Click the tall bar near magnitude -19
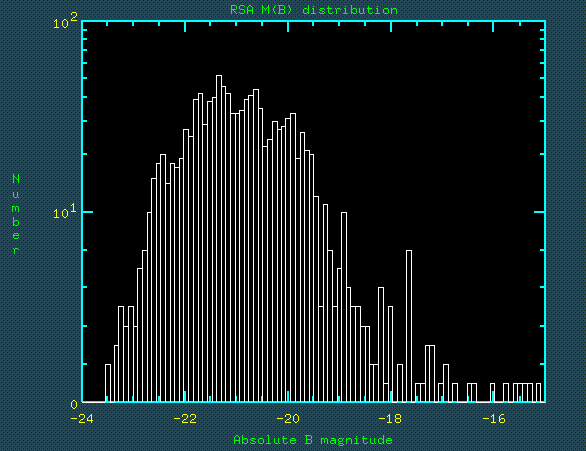The width and height of the screenshot is (586, 451). pos(344,307)
